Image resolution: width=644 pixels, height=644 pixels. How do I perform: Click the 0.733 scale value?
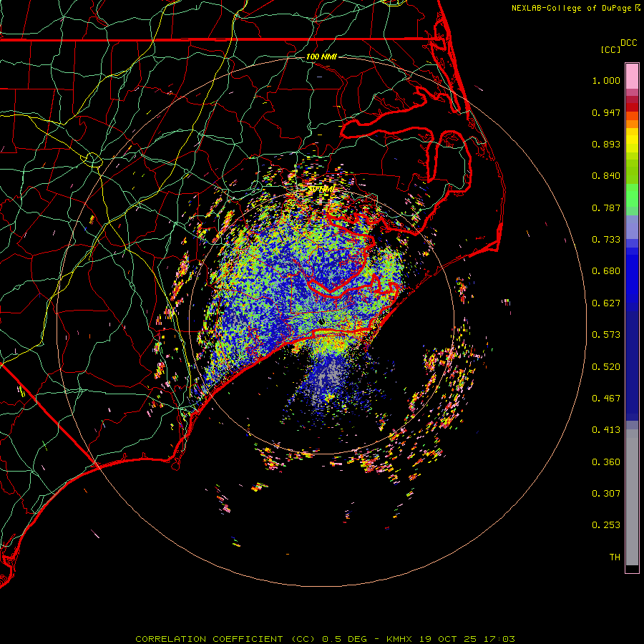[x=606, y=240]
